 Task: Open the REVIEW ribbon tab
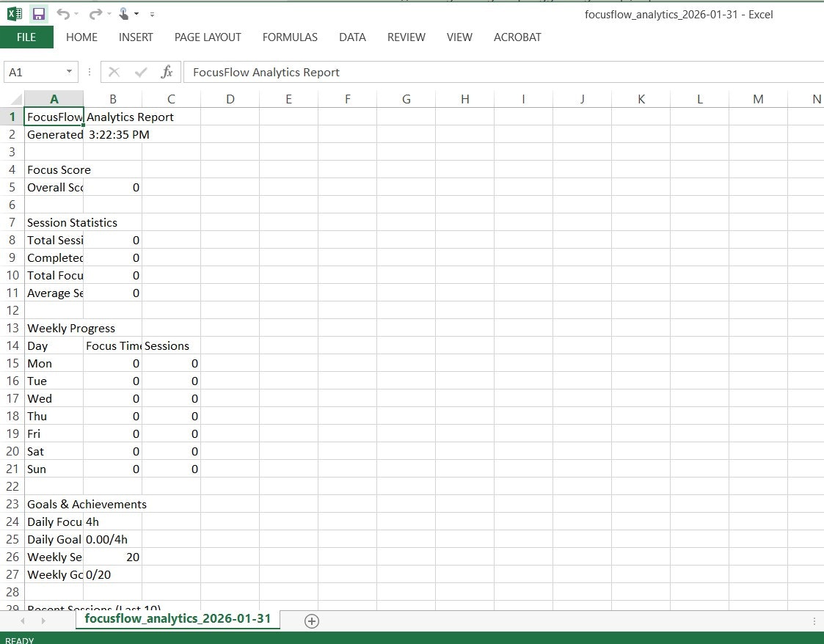click(406, 37)
